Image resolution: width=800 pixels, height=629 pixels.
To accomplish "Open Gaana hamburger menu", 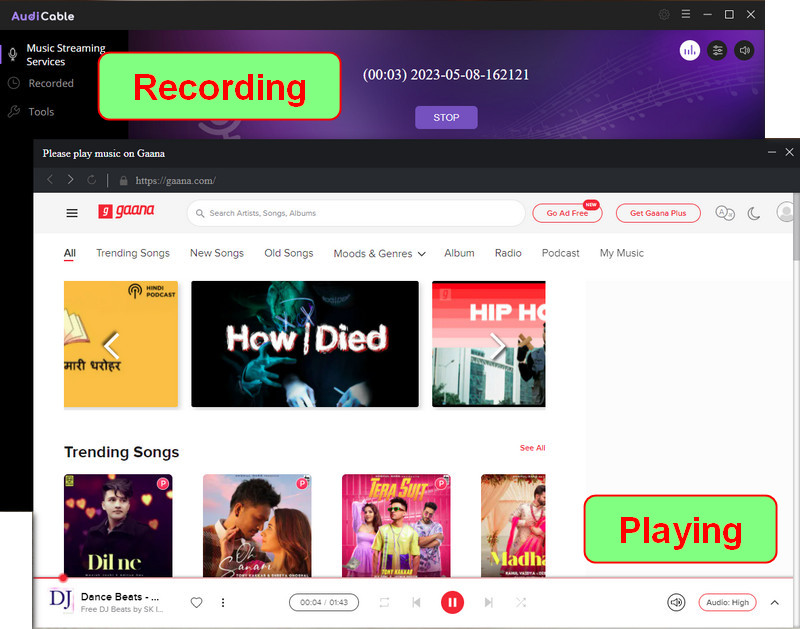I will pyautogui.click(x=72, y=213).
